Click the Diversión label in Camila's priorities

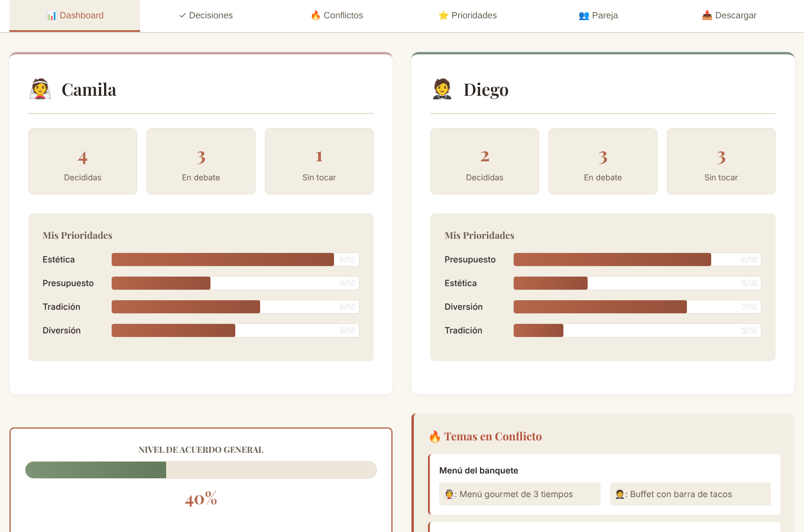61,330
